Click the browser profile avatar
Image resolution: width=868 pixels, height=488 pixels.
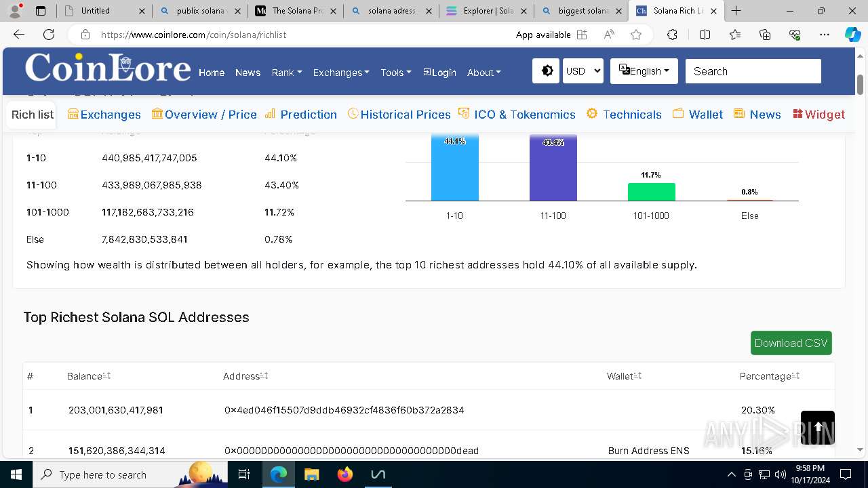pos(15,11)
